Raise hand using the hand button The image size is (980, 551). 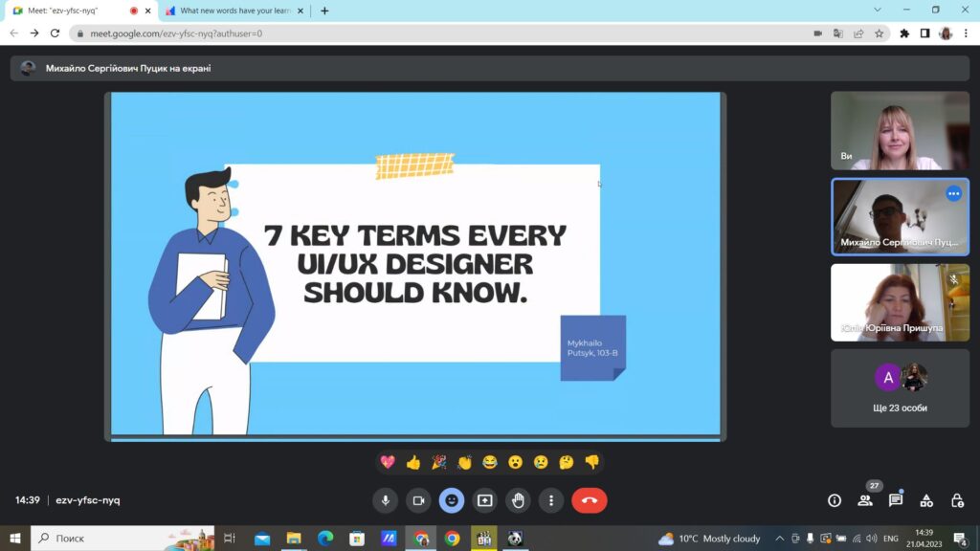click(518, 500)
